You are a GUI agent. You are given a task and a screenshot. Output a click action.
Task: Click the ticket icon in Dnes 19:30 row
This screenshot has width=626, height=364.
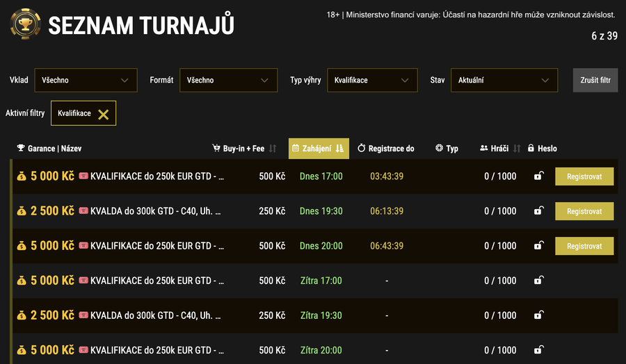[x=83, y=210]
